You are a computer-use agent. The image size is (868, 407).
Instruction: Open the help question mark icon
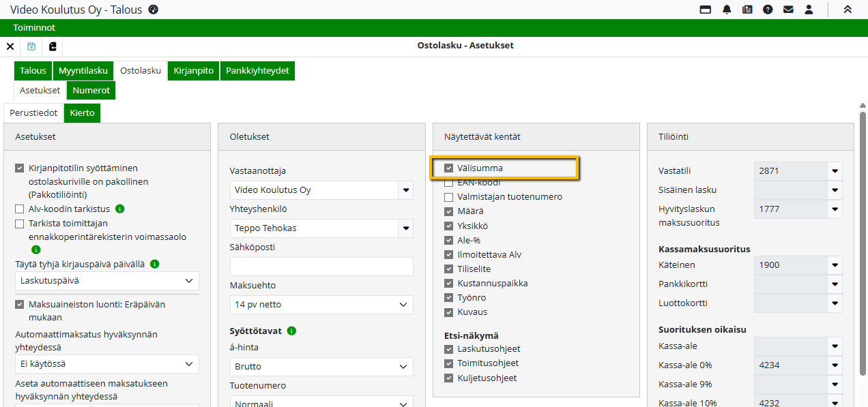point(768,10)
